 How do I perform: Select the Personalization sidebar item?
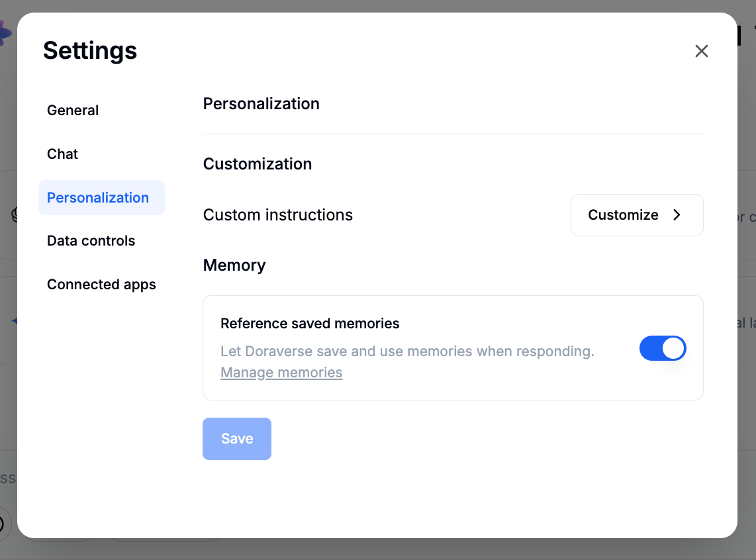(x=98, y=198)
